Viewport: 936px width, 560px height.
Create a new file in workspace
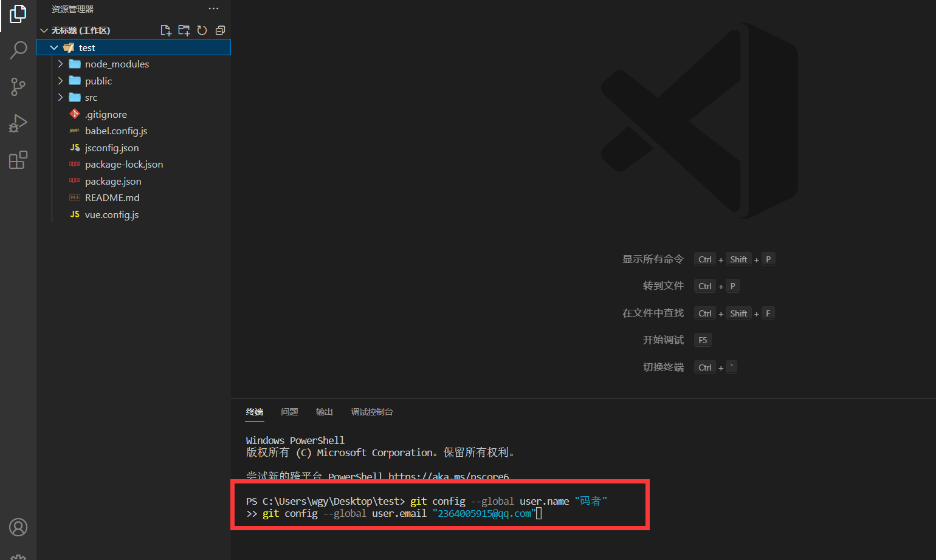point(165,30)
